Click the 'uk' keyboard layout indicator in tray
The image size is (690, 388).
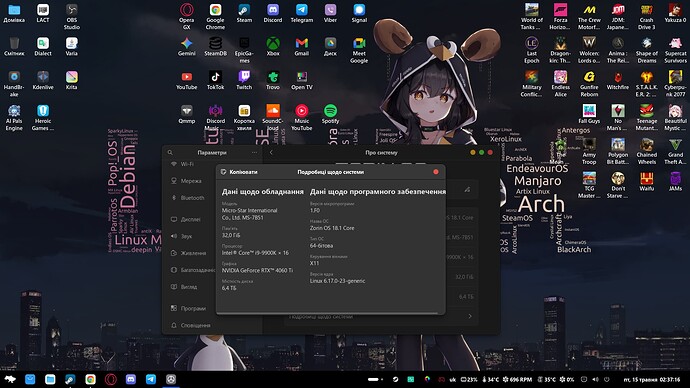click(452, 379)
